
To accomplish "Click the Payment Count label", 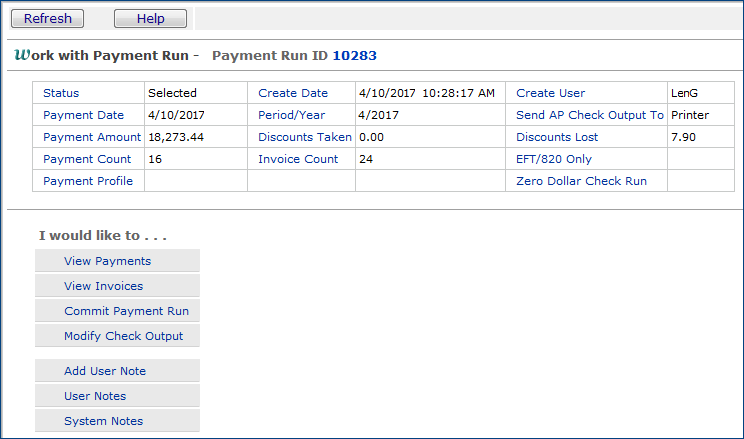I will [87, 159].
